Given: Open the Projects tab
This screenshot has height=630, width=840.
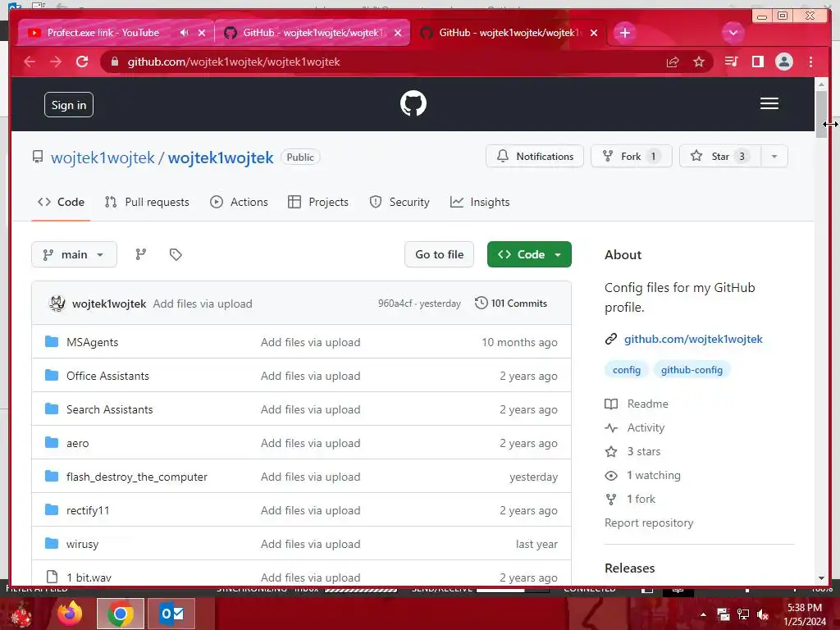Looking at the screenshot, I should point(318,202).
